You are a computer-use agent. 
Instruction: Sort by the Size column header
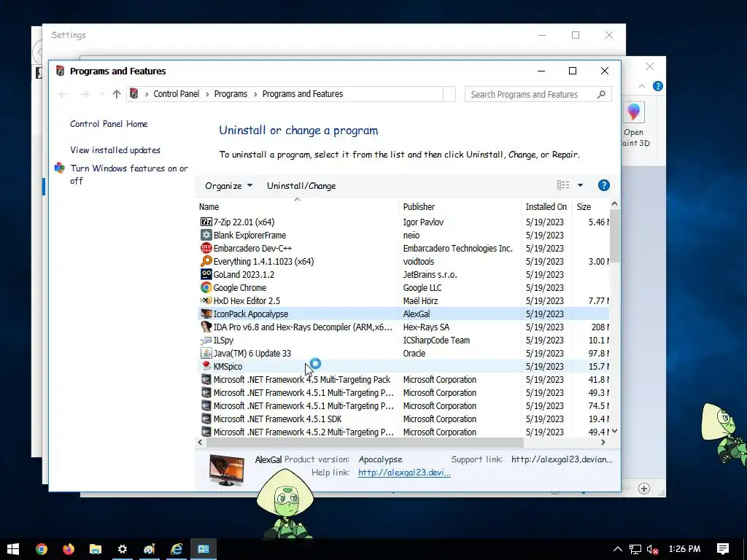(591, 206)
